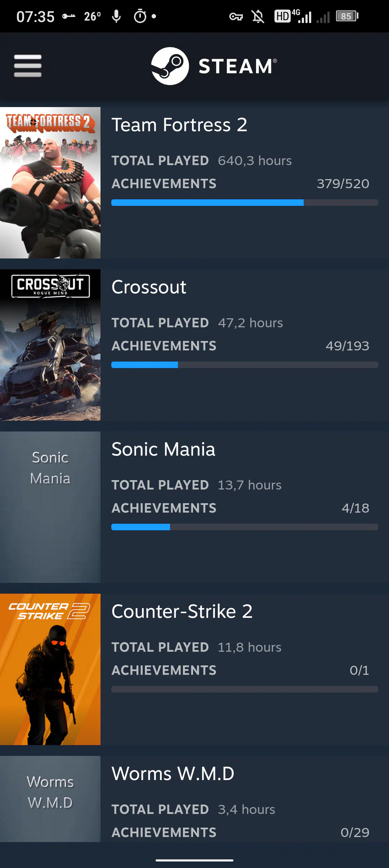This screenshot has width=389, height=868.
Task: Open the Crossout game title
Action: (x=149, y=287)
